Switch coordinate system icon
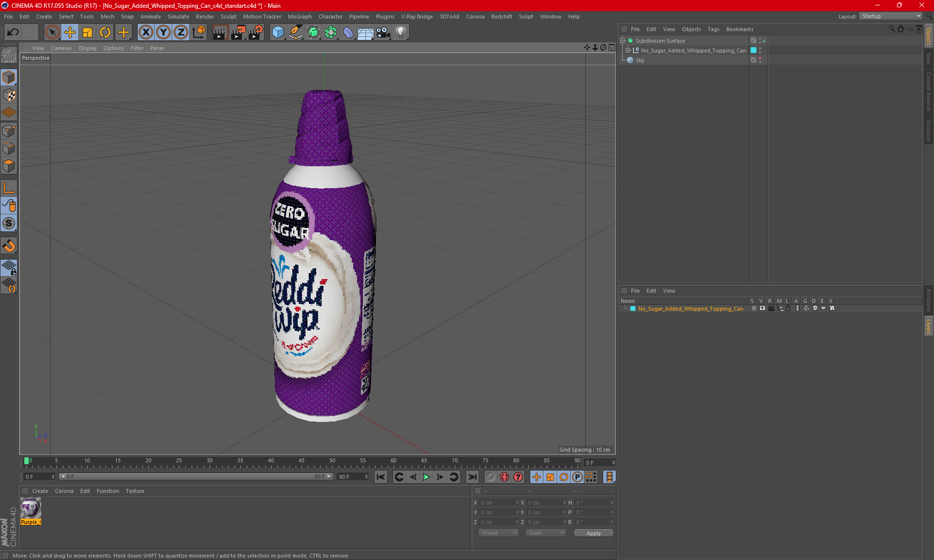 pos(198,33)
